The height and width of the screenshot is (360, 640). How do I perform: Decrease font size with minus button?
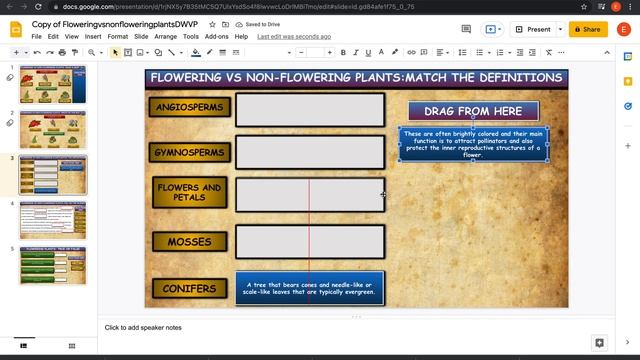click(301, 53)
